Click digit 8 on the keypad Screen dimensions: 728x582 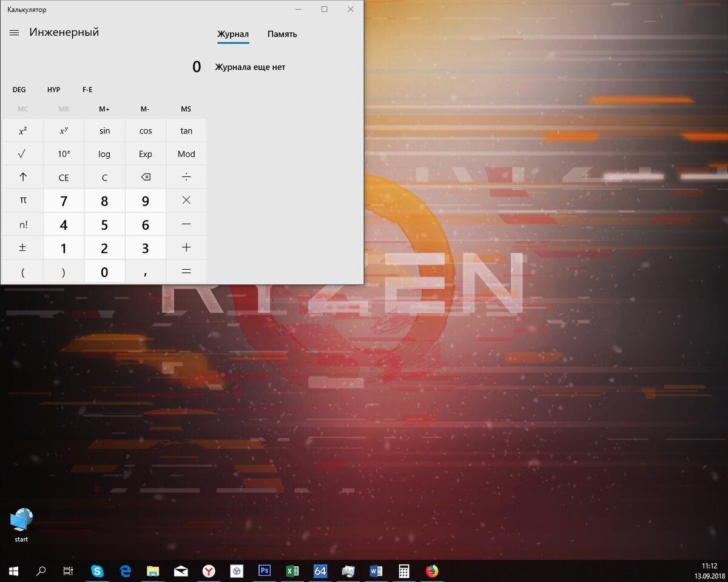click(104, 200)
